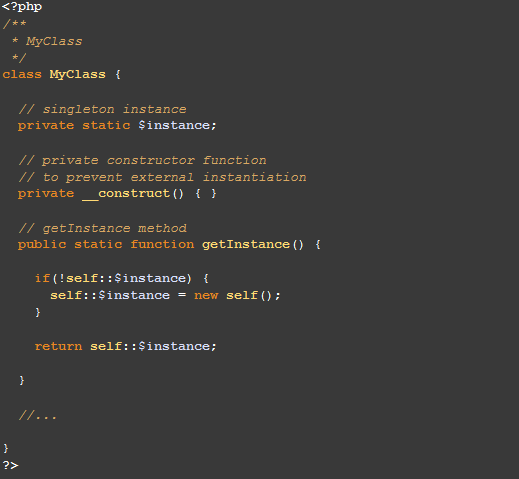Screen dimensions: 519x479
Task: Click the opening <?php tag
Action: tap(22, 7)
